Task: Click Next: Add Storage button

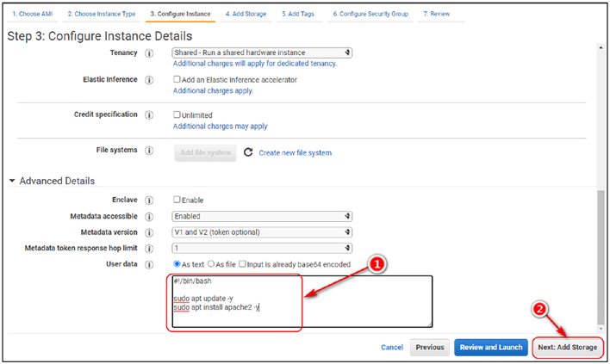Action: pos(568,348)
